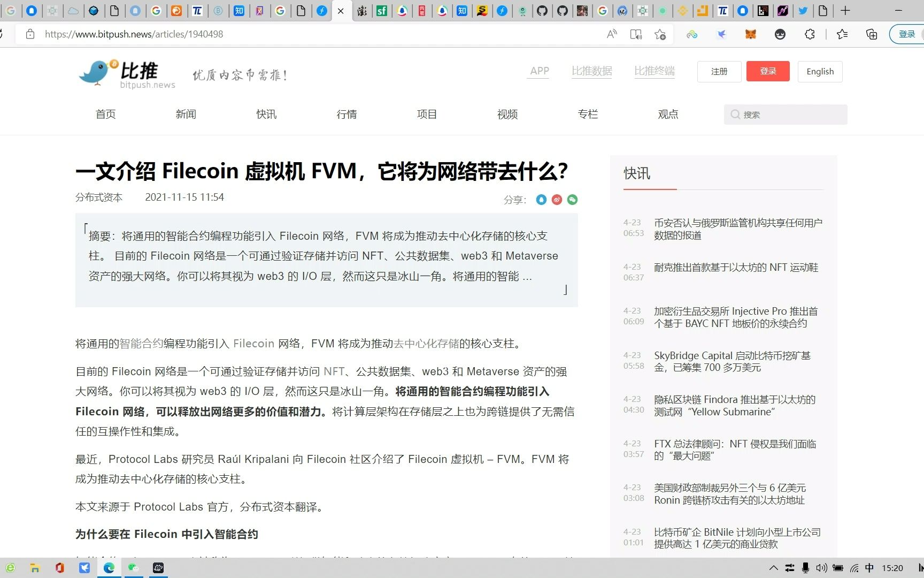Click the Read Aloud icon in address bar

[612, 34]
